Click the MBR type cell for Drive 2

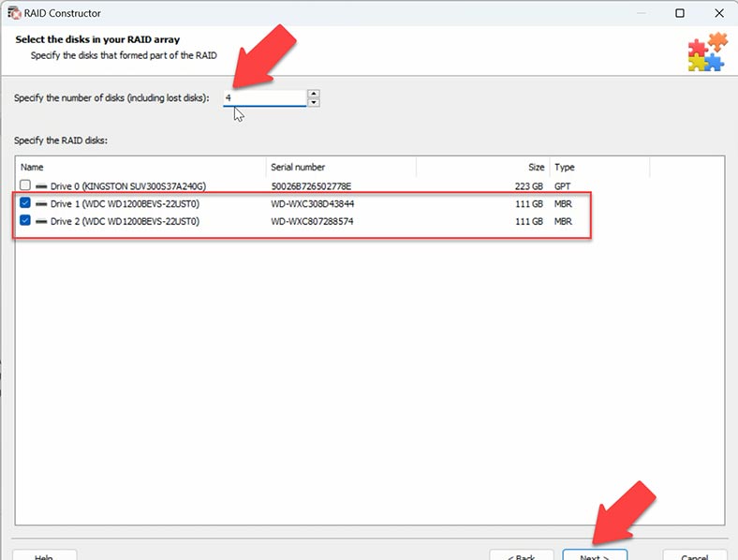(564, 221)
